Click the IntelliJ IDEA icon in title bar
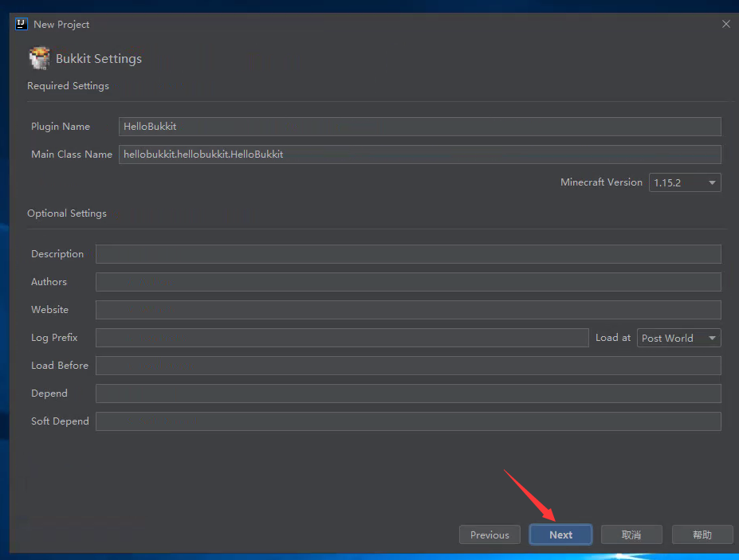The image size is (739, 560). [22, 24]
